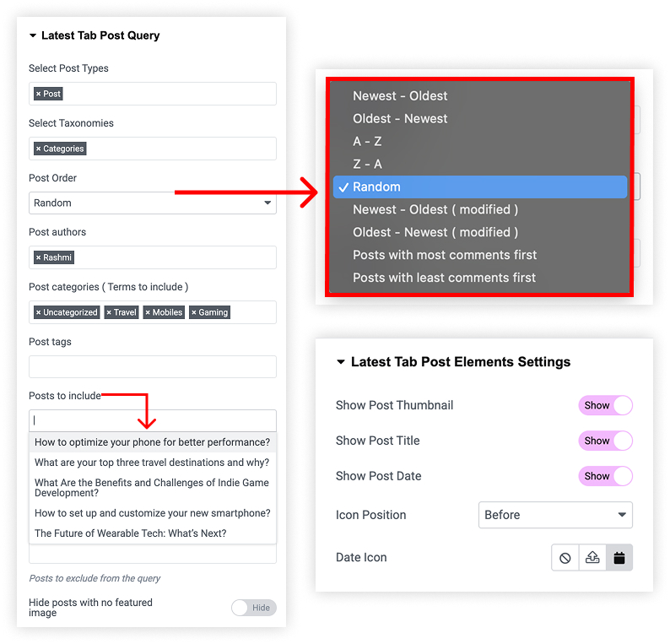This screenshot has width=670, height=644.
Task: Collapse Latest Tab Post Query section
Action: [33, 35]
